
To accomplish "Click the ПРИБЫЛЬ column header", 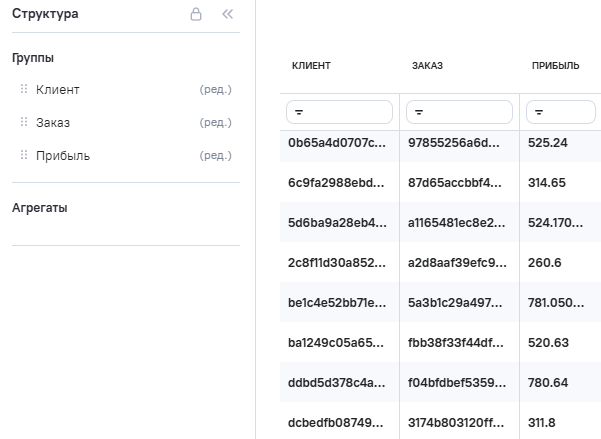I will point(555,66).
